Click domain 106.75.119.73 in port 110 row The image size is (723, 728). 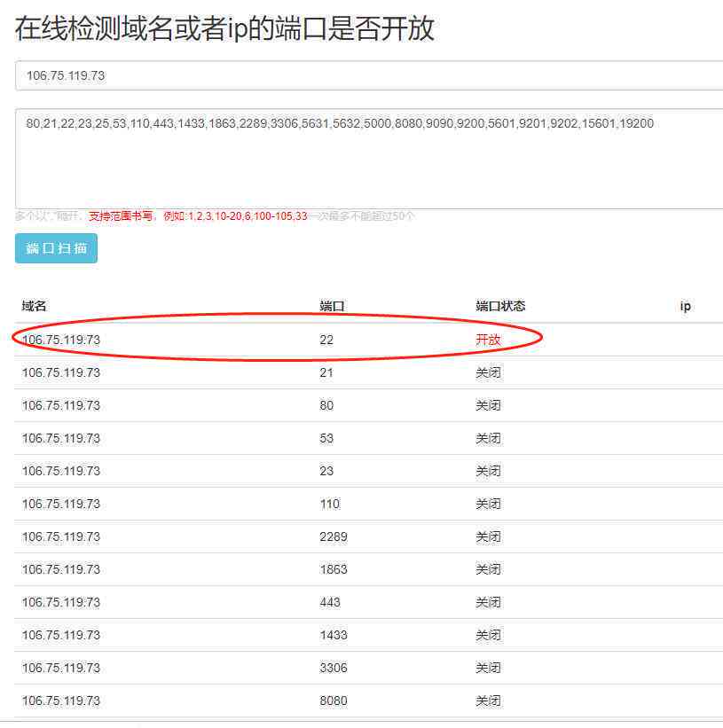[61, 504]
